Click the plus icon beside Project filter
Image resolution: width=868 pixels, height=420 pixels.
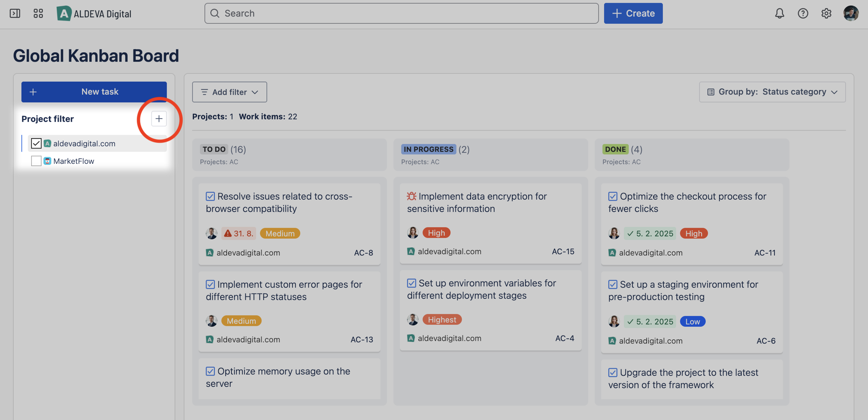coord(159,119)
